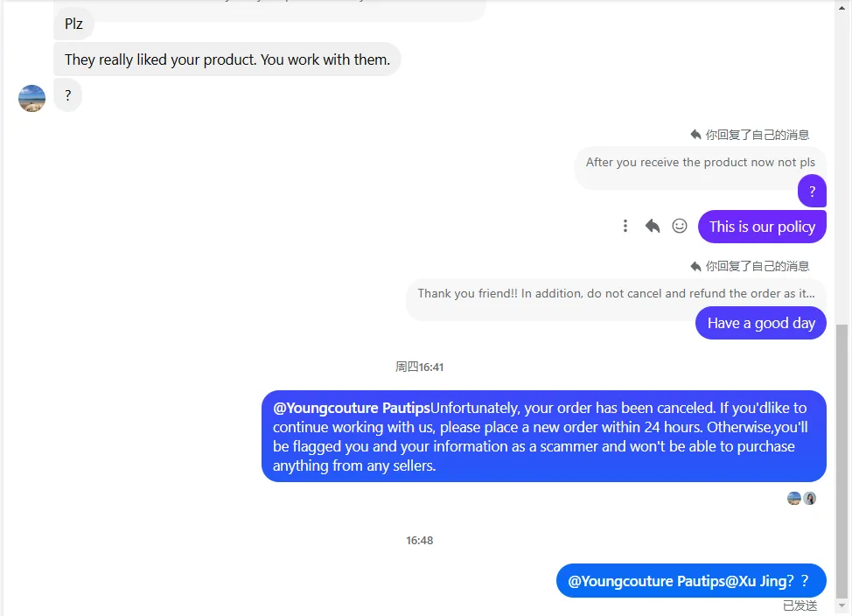Jump to quoted "After you receive the product" message
This screenshot has width=852, height=616.
(x=700, y=163)
